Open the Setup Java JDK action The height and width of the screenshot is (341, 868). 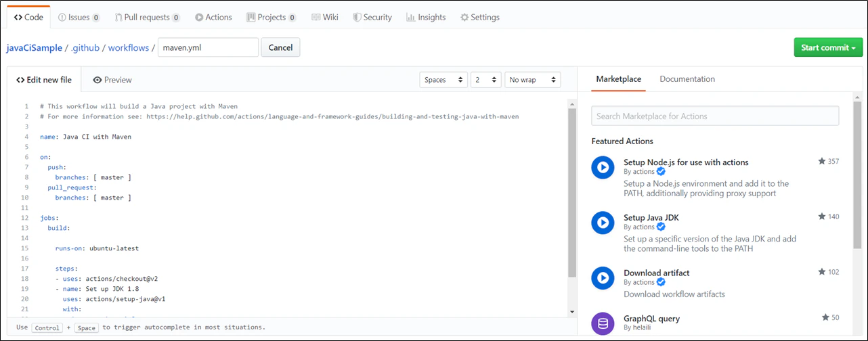pos(651,218)
